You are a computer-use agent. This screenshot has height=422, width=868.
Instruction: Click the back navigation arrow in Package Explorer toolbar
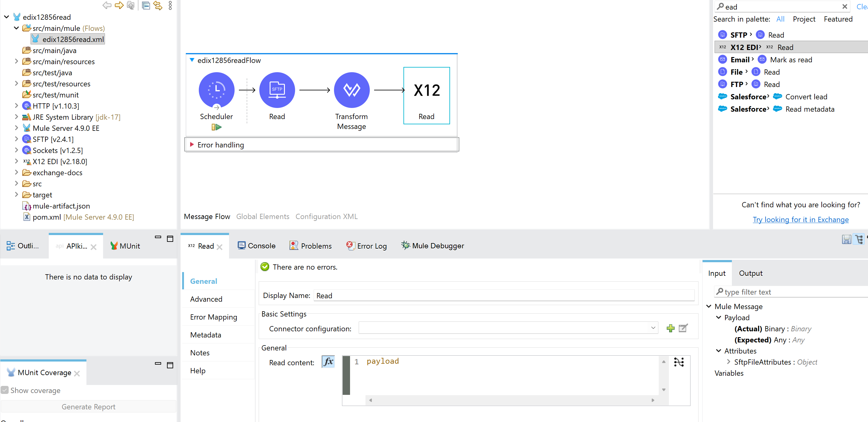pos(107,5)
